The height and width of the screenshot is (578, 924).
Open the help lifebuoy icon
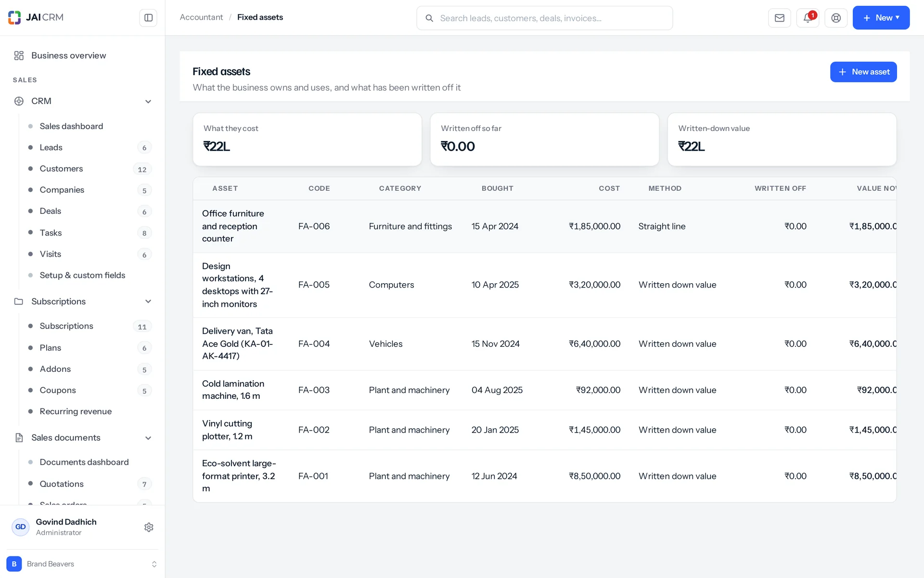(836, 18)
